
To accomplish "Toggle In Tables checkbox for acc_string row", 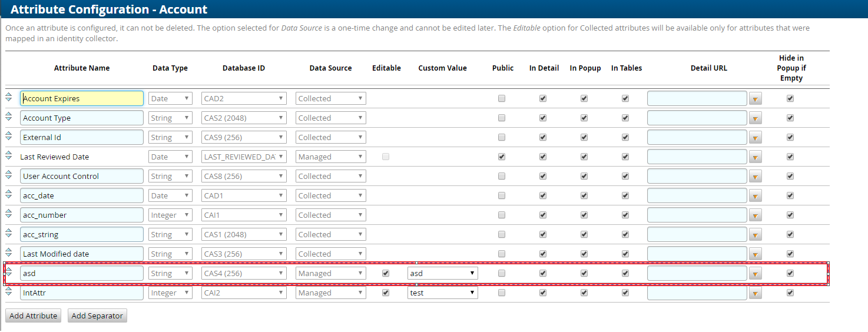I will 625,234.
